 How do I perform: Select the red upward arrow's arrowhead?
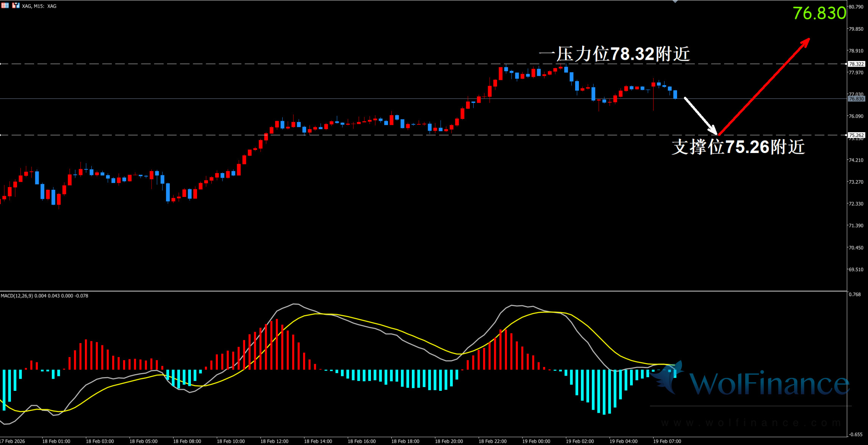point(806,41)
